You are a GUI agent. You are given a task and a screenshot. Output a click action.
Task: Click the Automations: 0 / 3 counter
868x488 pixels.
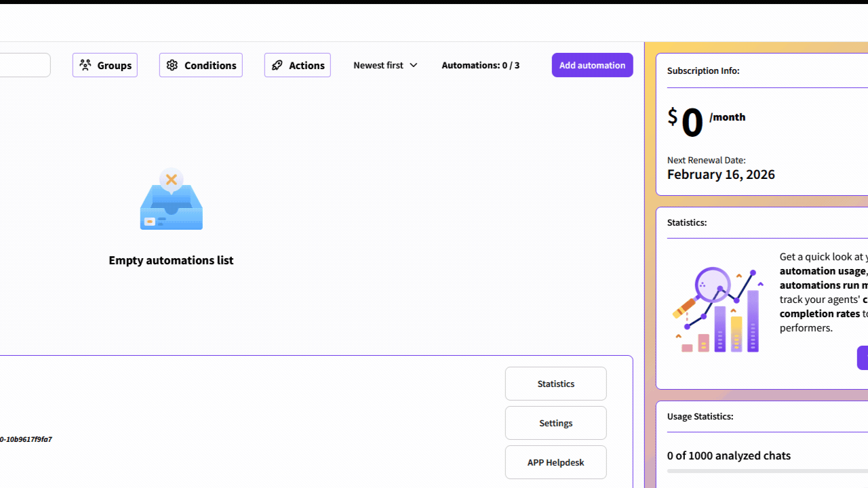[480, 65]
